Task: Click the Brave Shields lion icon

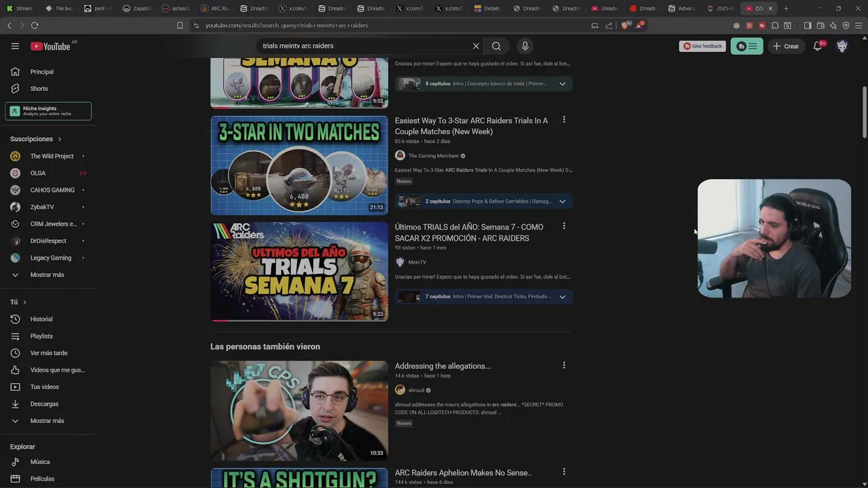Action: pos(625,25)
